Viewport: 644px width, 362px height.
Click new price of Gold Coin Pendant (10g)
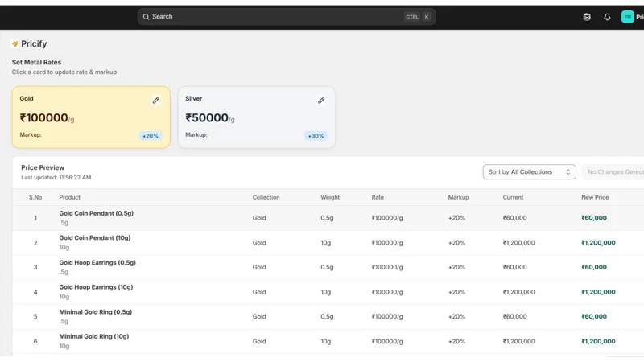(598, 243)
